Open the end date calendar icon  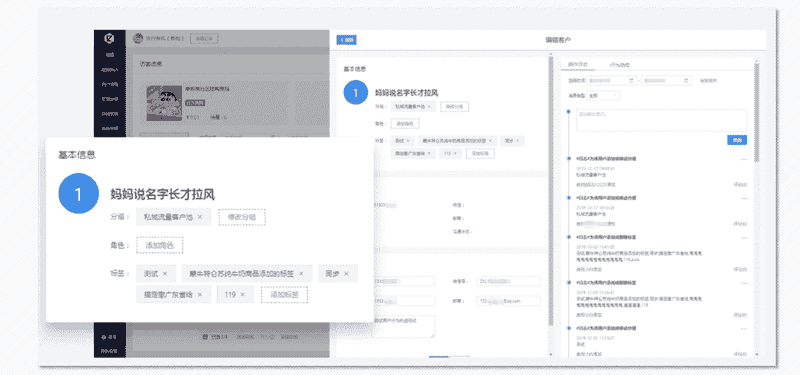click(x=687, y=81)
